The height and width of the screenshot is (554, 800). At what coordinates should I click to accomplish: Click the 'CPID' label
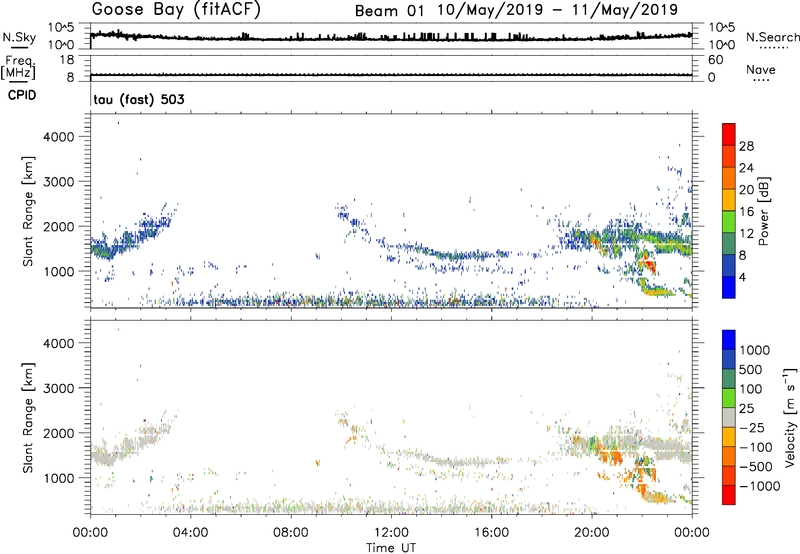(22, 95)
